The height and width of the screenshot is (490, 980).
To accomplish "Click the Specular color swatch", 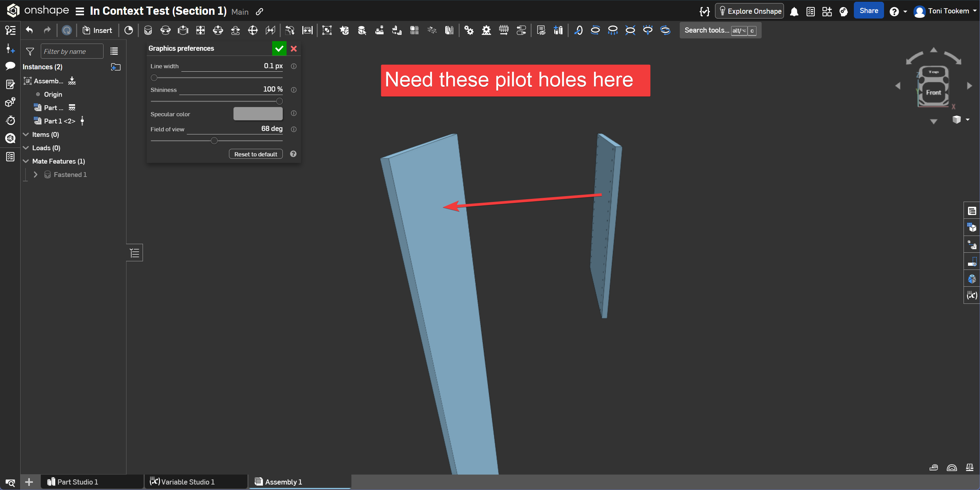I will (x=257, y=114).
